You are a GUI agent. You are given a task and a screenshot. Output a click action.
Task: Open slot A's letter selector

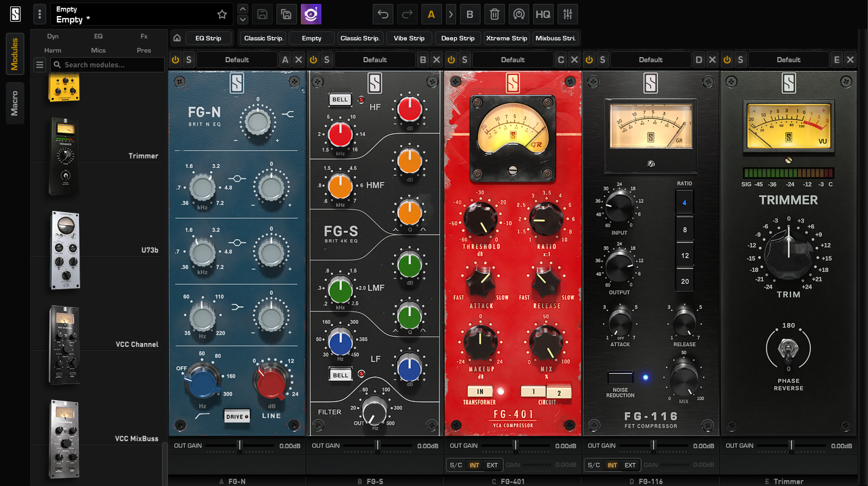click(285, 60)
